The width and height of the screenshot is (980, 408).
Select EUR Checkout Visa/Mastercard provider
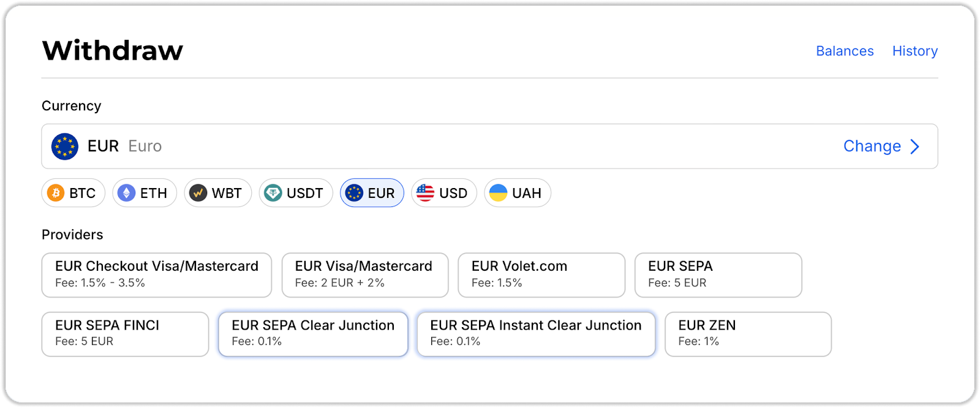(156, 274)
